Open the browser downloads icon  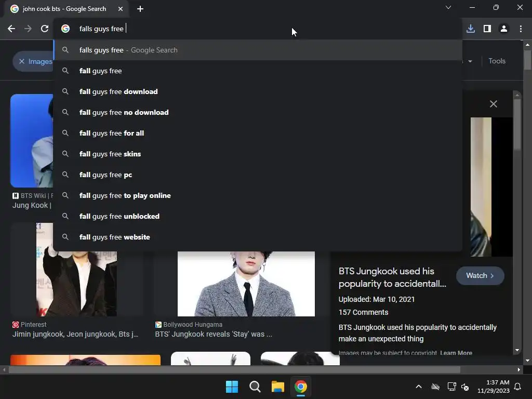click(471, 29)
